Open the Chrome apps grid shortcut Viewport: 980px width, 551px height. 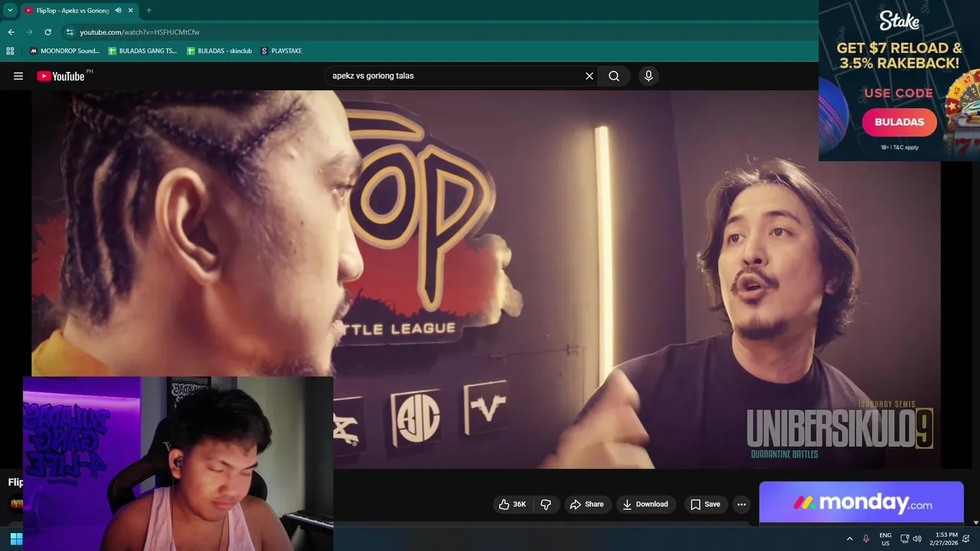[10, 51]
